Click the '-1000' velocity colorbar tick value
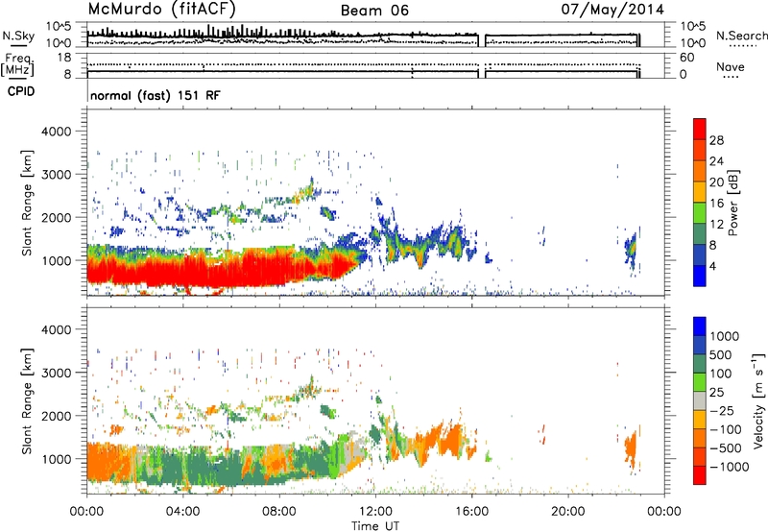Image resolution: width=768 pixels, height=532 pixels. (x=729, y=467)
